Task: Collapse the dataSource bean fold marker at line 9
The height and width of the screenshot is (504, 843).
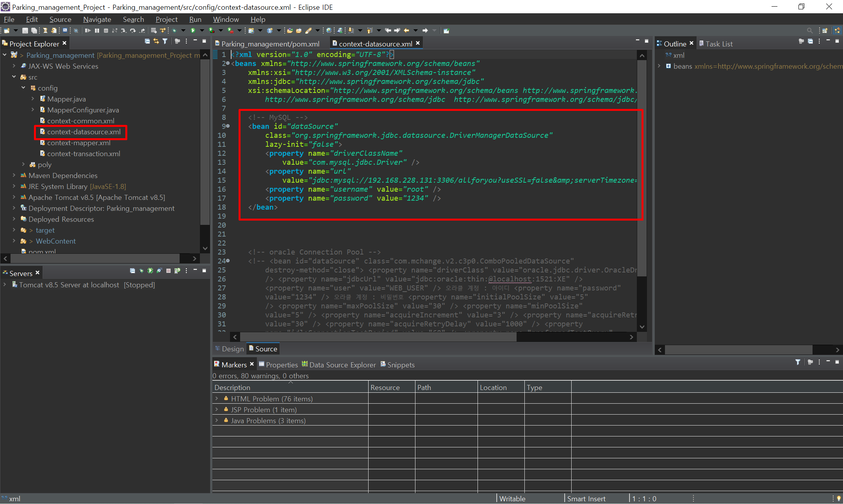Action: point(228,126)
